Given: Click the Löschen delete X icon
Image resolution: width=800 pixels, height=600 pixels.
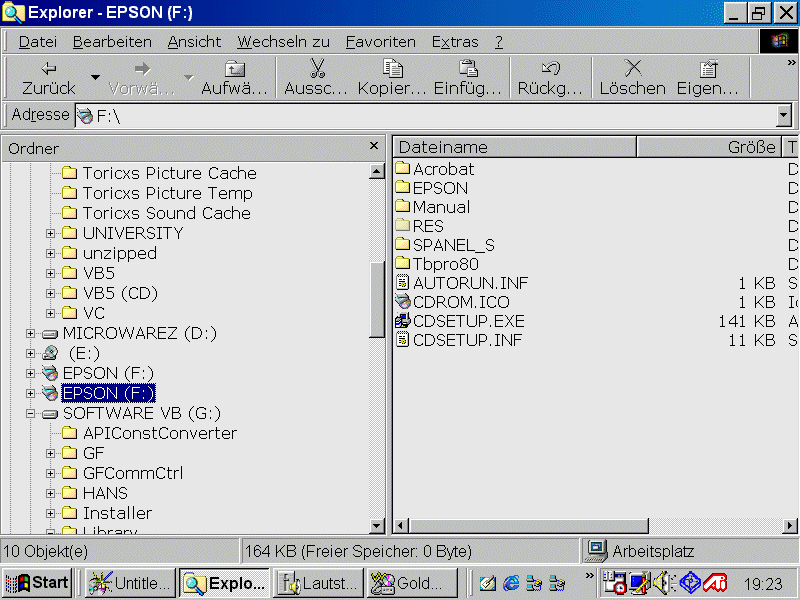Looking at the screenshot, I should pos(632,68).
